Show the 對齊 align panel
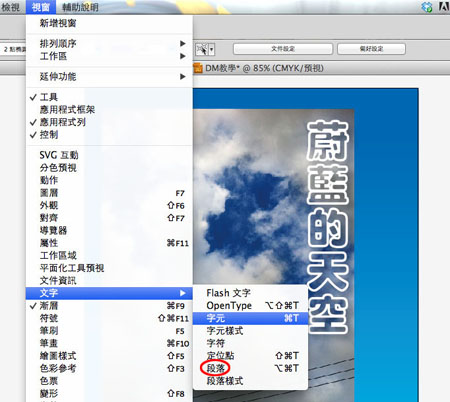 109,218
